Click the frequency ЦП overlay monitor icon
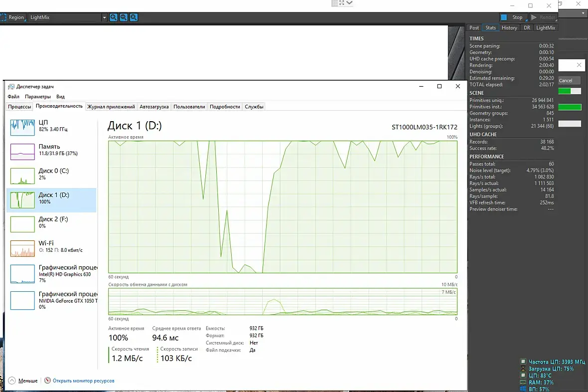 523,362
